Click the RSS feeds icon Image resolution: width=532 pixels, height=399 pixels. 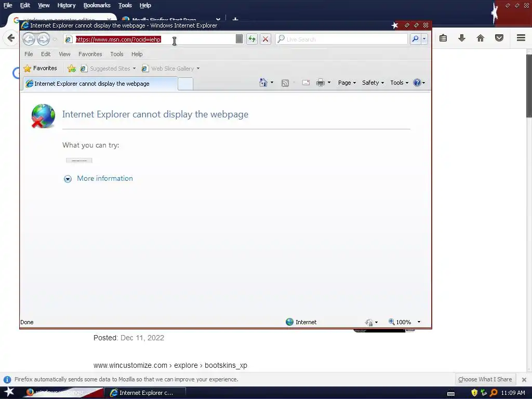pos(285,83)
